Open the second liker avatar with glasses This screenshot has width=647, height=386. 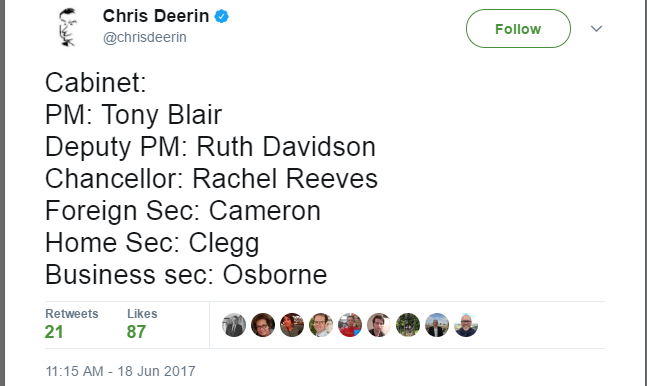[x=263, y=325]
